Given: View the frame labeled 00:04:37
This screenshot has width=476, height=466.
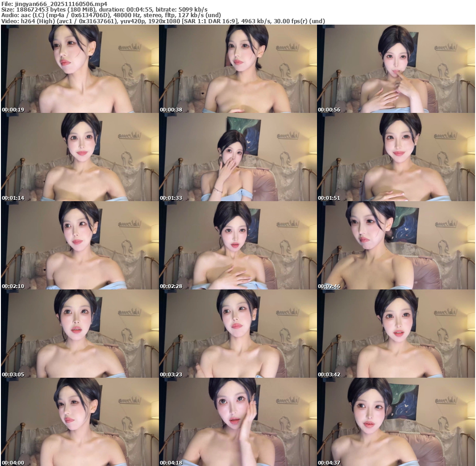Looking at the screenshot, I should point(396,422).
